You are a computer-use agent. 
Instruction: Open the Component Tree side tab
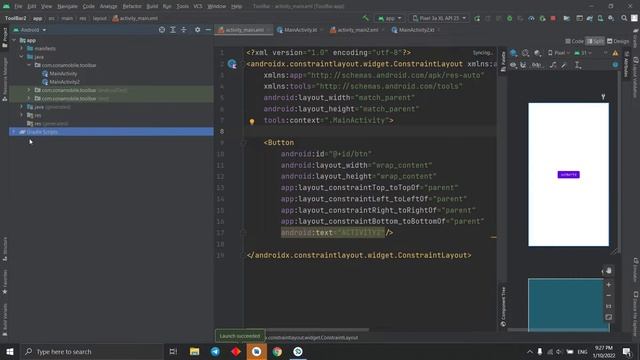click(x=503, y=306)
